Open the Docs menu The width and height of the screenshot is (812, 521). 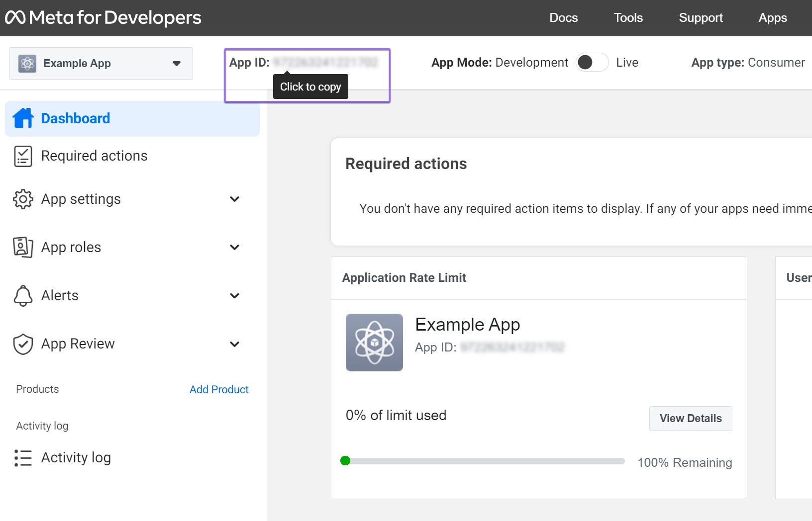[x=563, y=18]
